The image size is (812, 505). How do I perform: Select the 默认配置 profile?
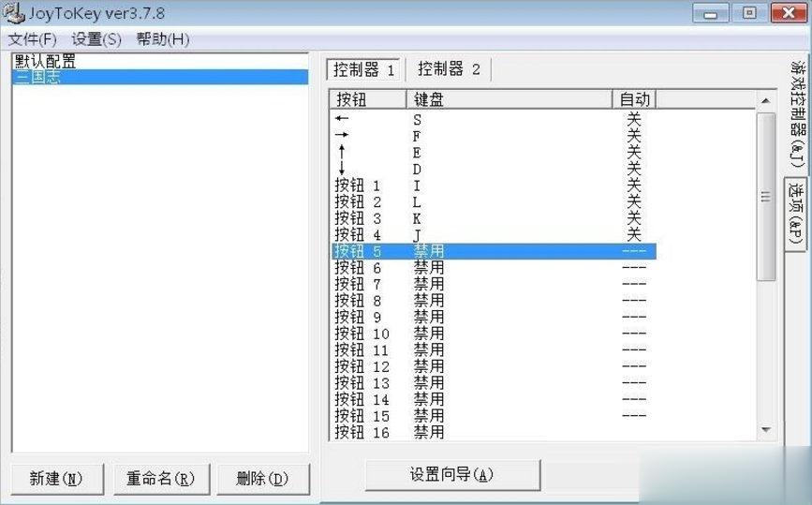[160, 61]
